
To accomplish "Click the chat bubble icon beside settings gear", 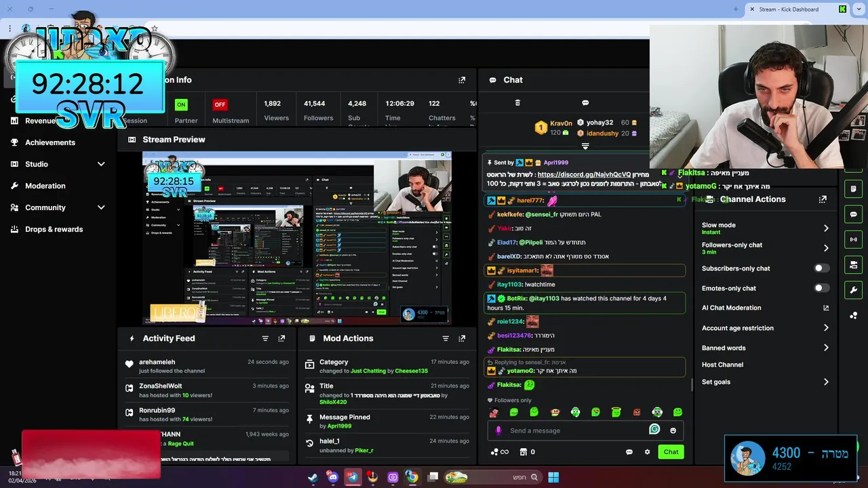I will [x=629, y=452].
